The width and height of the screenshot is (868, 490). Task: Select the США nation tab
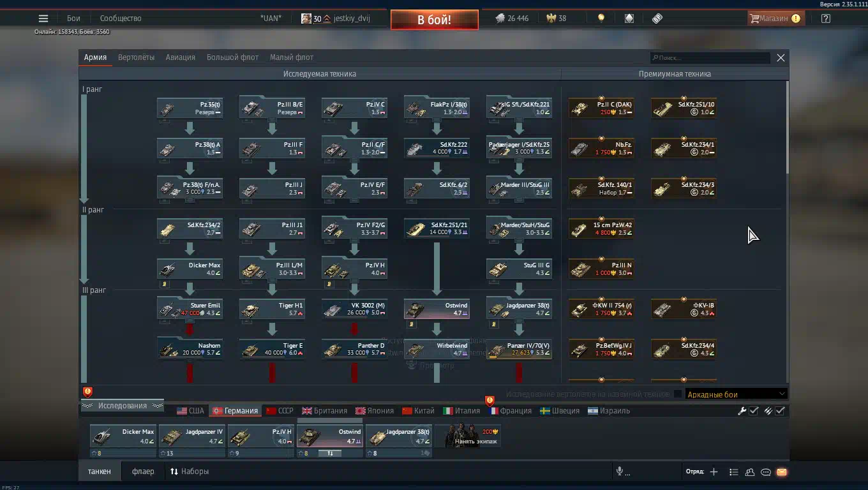(x=190, y=411)
